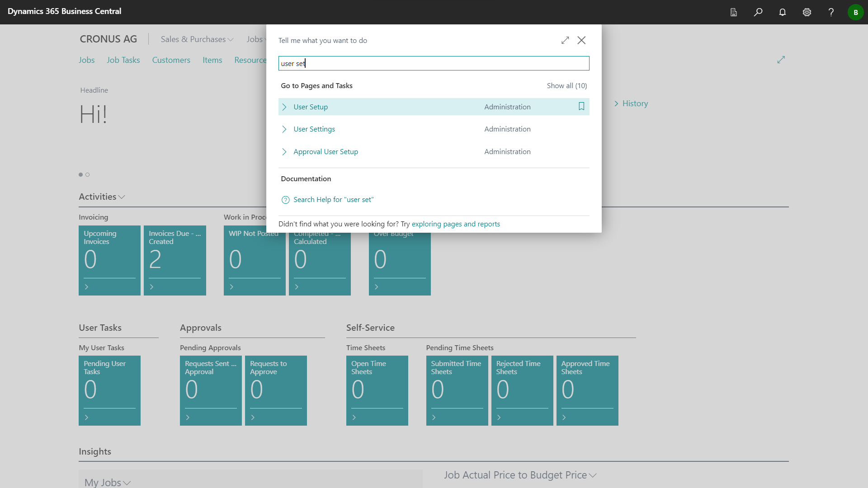Screen dimensions: 868x488
Task: Click the search text field containing 'user set'
Action: pyautogui.click(x=434, y=63)
